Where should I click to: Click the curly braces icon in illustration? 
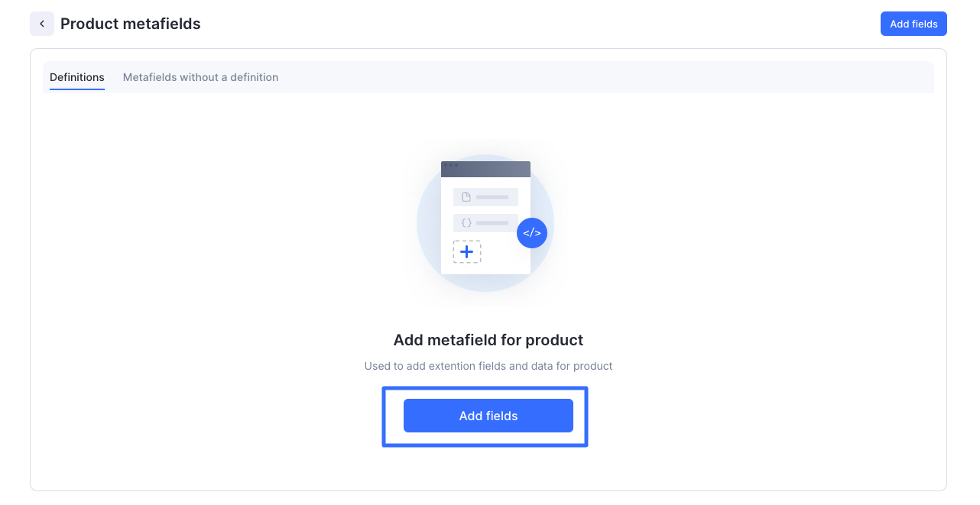click(x=466, y=223)
